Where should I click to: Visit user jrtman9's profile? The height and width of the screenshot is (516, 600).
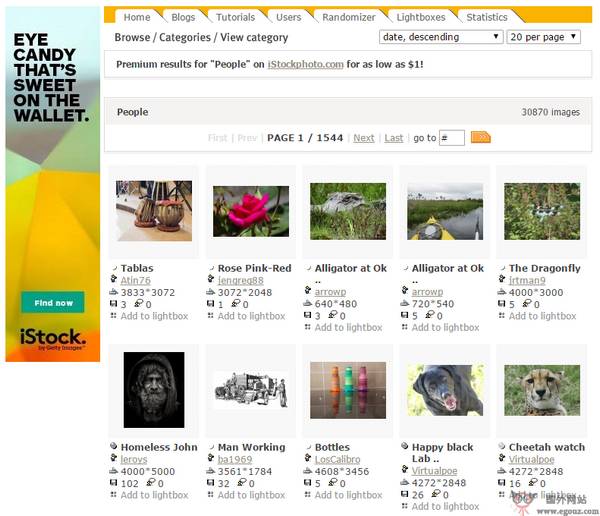527,280
